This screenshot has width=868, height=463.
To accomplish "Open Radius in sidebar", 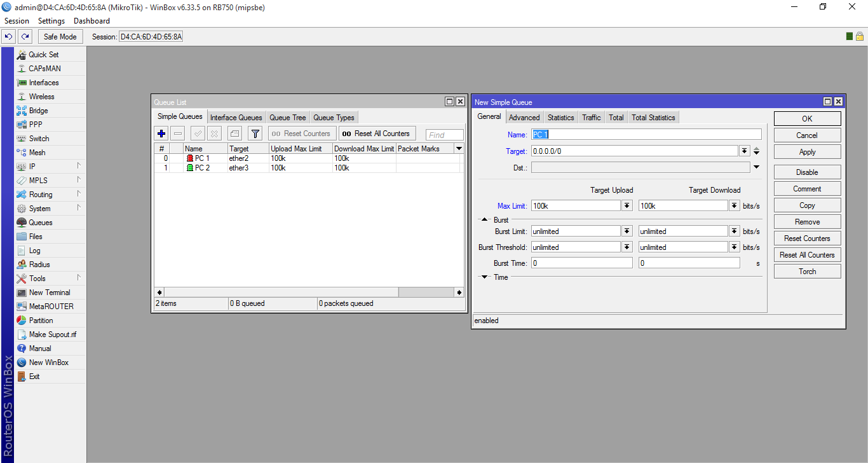I will 39,265.
